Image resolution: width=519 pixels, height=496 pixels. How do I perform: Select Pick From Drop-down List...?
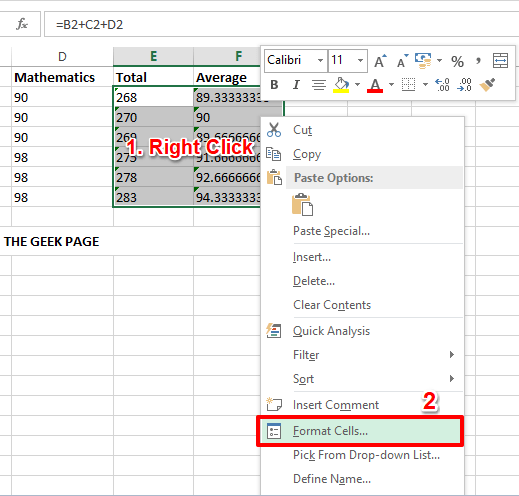362,455
